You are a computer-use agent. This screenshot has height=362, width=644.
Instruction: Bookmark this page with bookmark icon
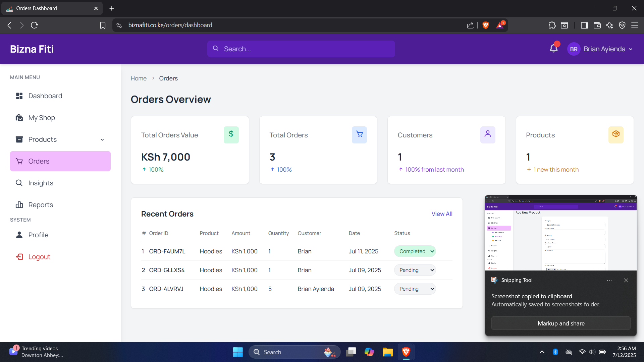click(103, 25)
